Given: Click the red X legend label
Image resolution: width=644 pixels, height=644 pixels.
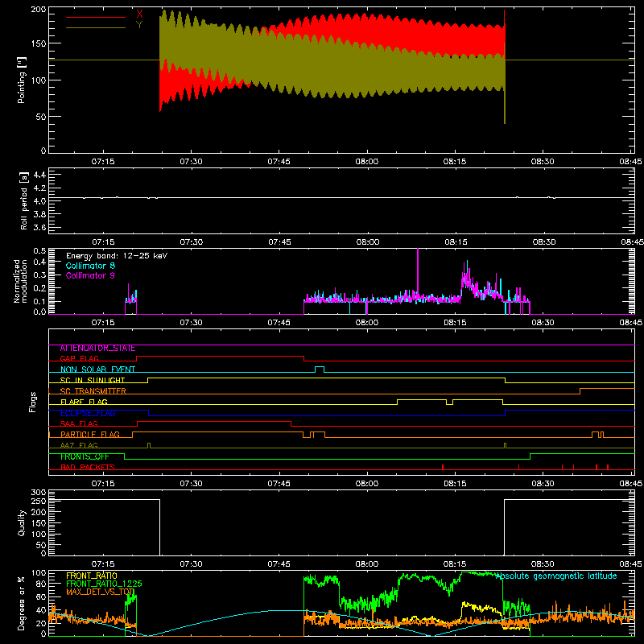Looking at the screenshot, I should [139, 14].
